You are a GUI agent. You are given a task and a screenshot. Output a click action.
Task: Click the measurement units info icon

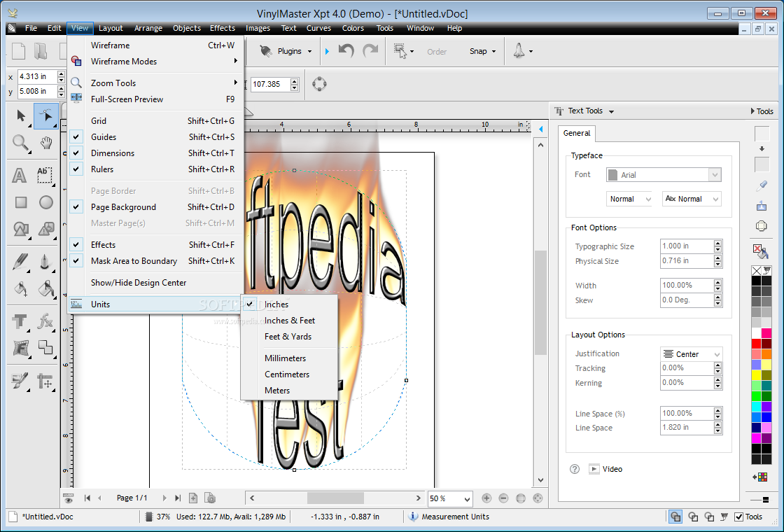413,517
